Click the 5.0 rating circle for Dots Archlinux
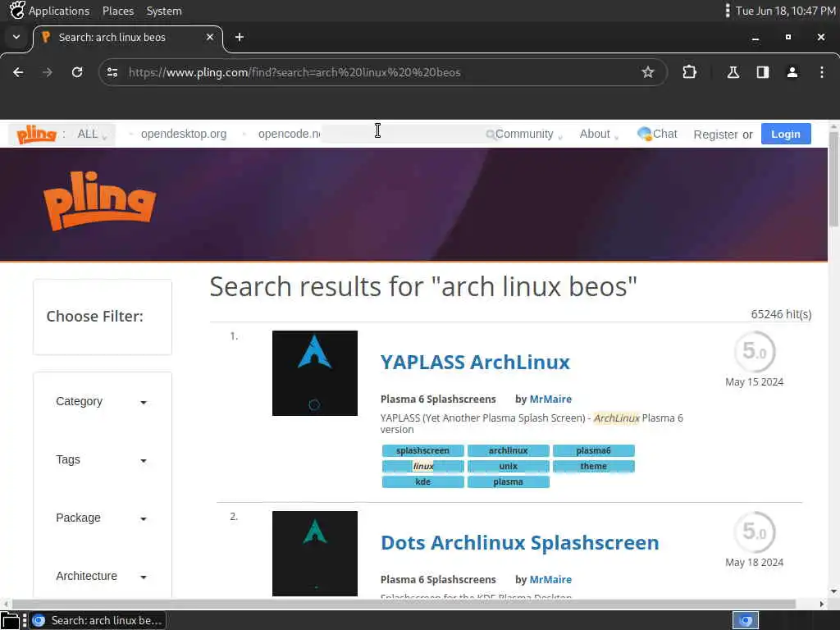Screen dimensions: 840x630 pyautogui.click(x=755, y=532)
